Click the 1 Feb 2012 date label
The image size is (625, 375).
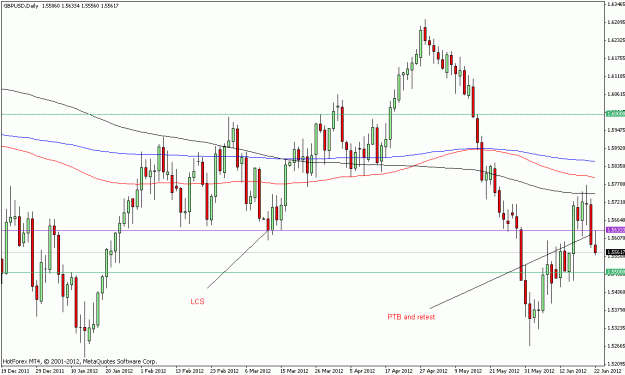[153, 371]
